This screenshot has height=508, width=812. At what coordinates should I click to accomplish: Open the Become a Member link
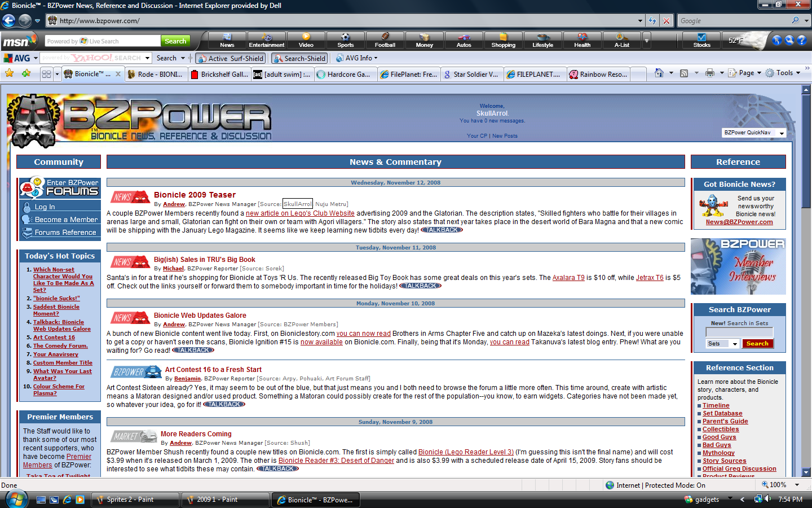[x=66, y=220]
